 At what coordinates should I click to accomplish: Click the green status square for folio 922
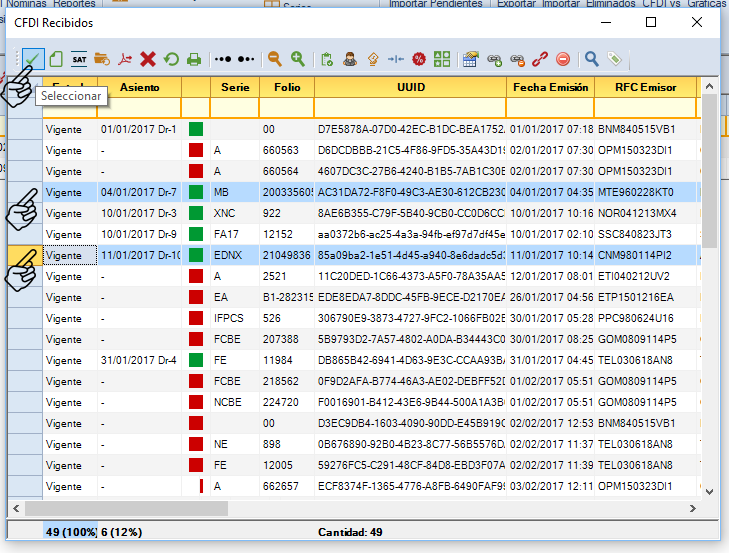tap(196, 213)
